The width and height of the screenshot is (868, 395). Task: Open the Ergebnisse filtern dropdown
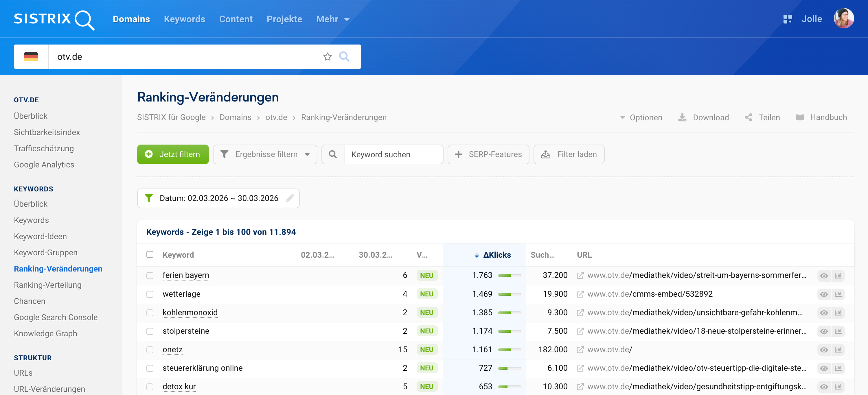pyautogui.click(x=265, y=154)
